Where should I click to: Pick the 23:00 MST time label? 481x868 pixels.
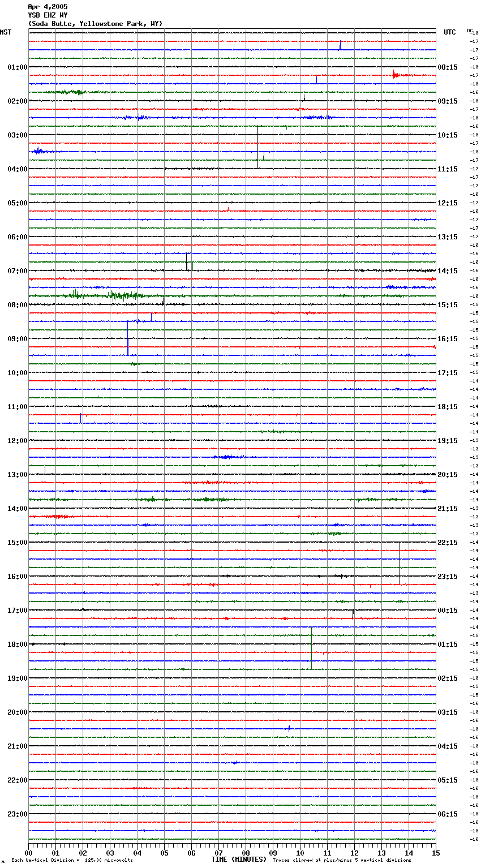point(17,814)
